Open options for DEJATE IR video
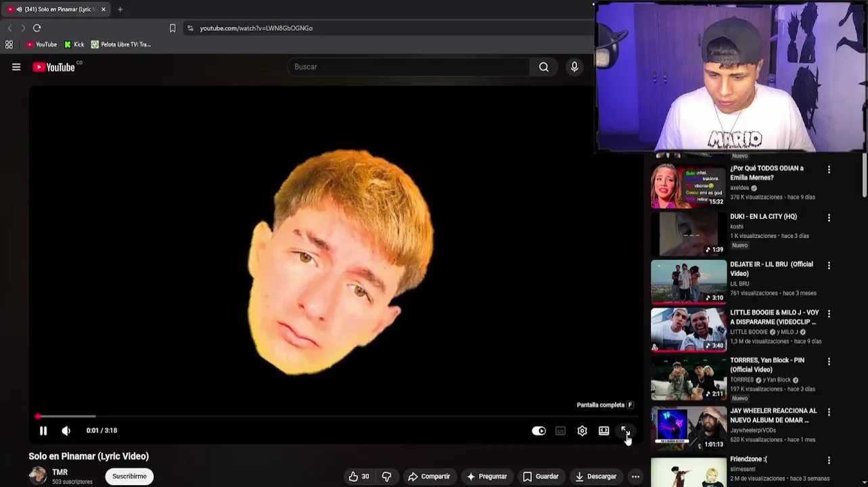868x487 pixels. click(x=829, y=266)
